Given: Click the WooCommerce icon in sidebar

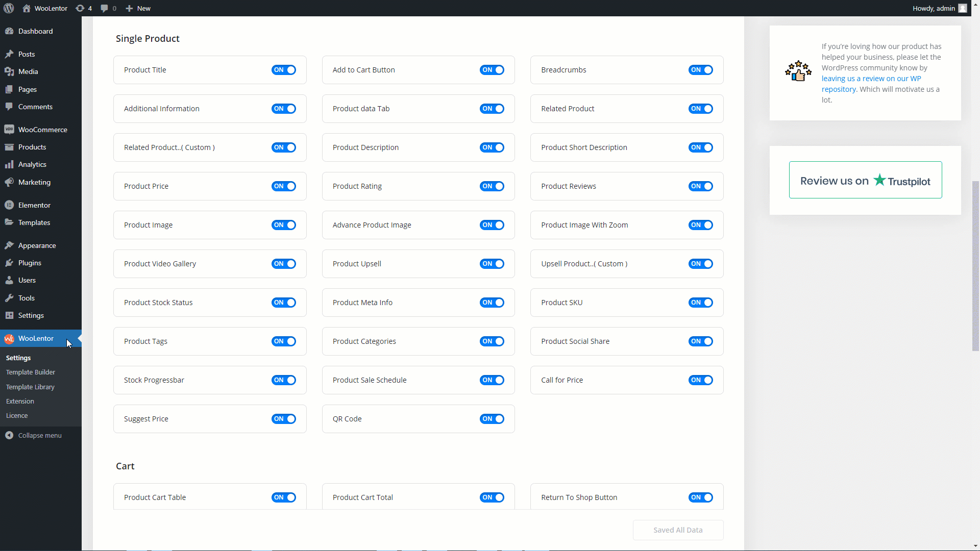Looking at the screenshot, I should coord(10,129).
